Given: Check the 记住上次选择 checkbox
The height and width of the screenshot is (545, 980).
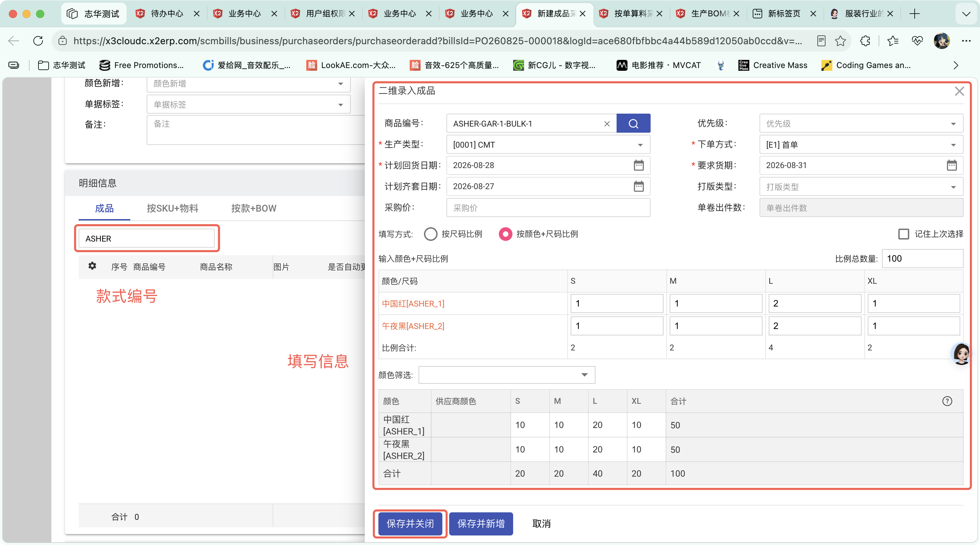Looking at the screenshot, I should pyautogui.click(x=903, y=234).
